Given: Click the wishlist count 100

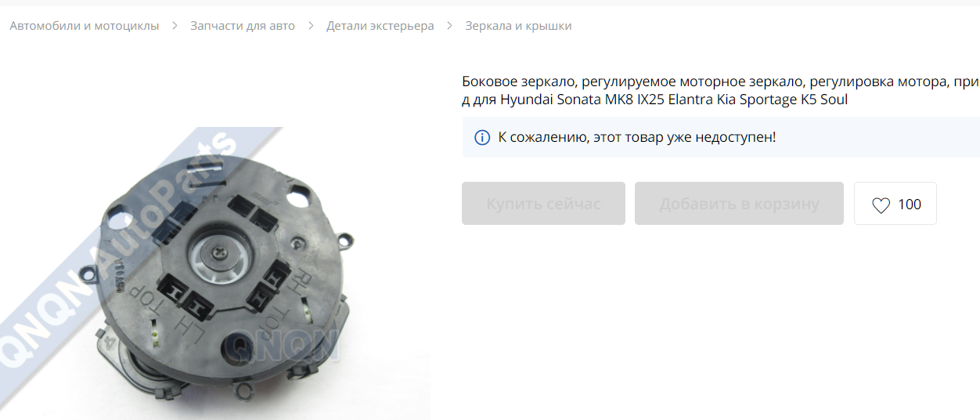Looking at the screenshot, I should pyautogui.click(x=910, y=205).
